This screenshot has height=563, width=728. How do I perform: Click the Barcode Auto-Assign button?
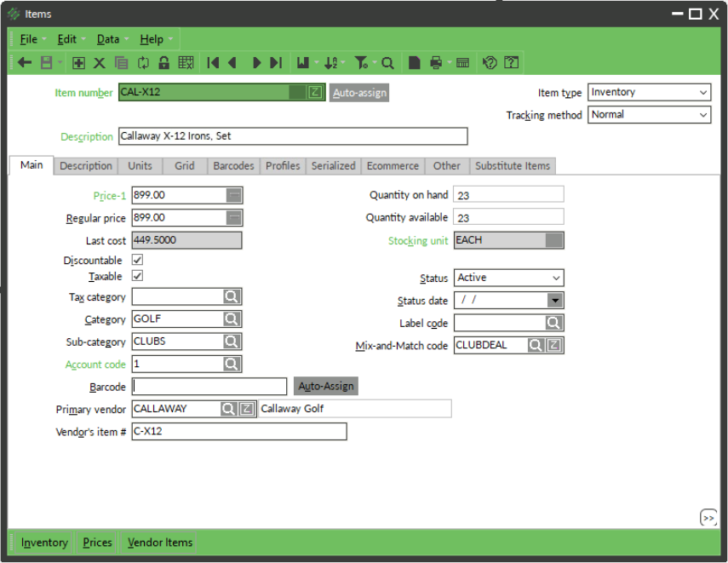[x=326, y=386]
